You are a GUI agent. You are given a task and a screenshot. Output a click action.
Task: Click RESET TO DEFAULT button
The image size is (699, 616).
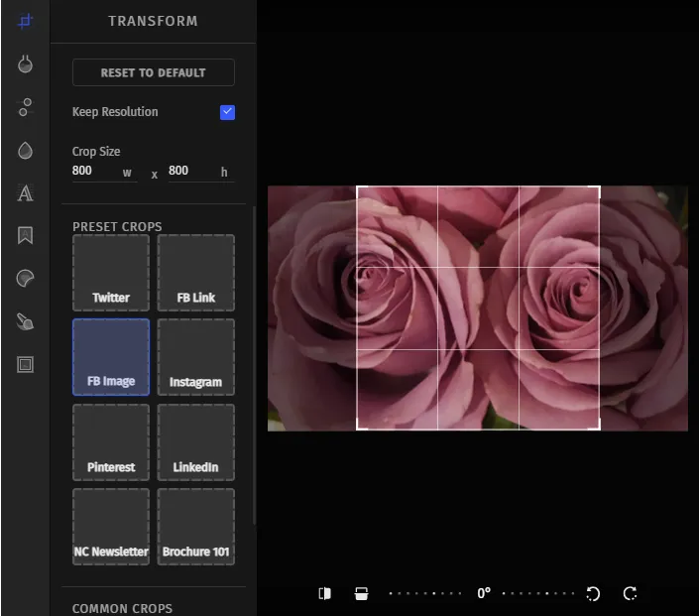point(154,72)
